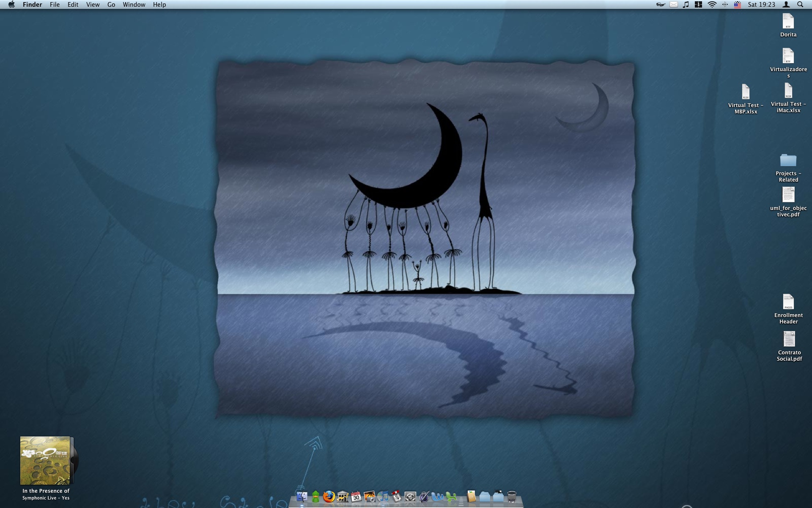Viewport: 812px width, 508px height.
Task: Click the sunglasses menu bar icon
Action: [661, 5]
